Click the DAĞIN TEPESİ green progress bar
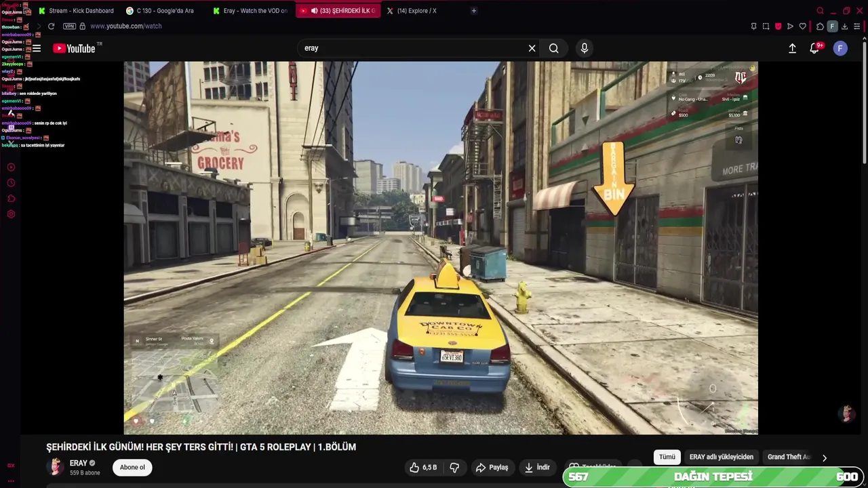Image resolution: width=868 pixels, height=488 pixels. pyautogui.click(x=713, y=476)
